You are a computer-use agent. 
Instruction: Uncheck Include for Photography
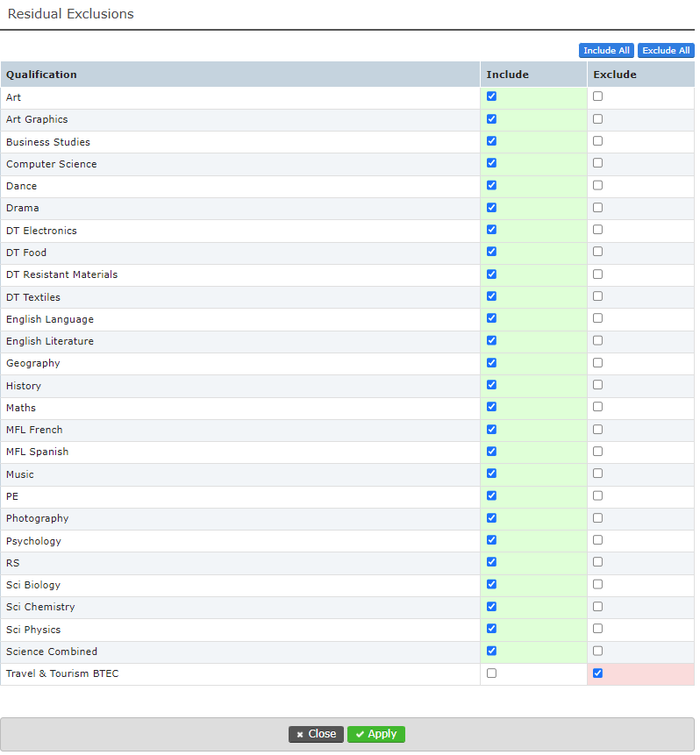pos(491,517)
